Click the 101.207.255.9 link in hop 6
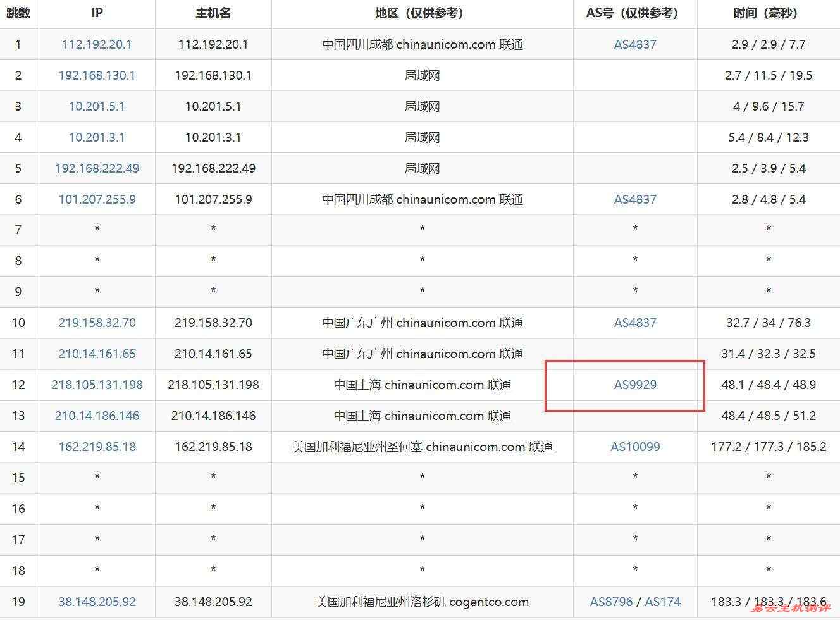 coord(97,199)
